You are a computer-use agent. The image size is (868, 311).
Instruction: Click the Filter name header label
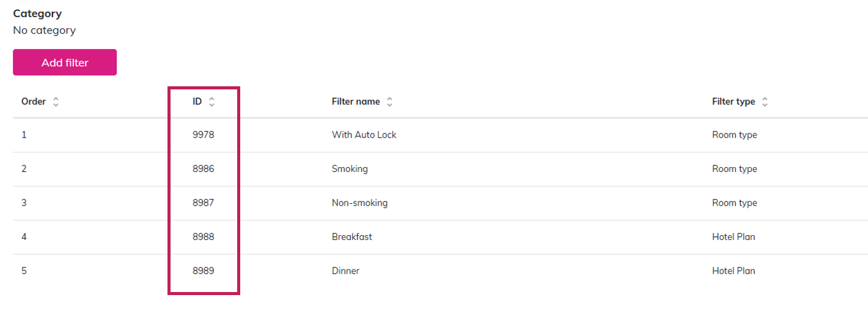356,102
